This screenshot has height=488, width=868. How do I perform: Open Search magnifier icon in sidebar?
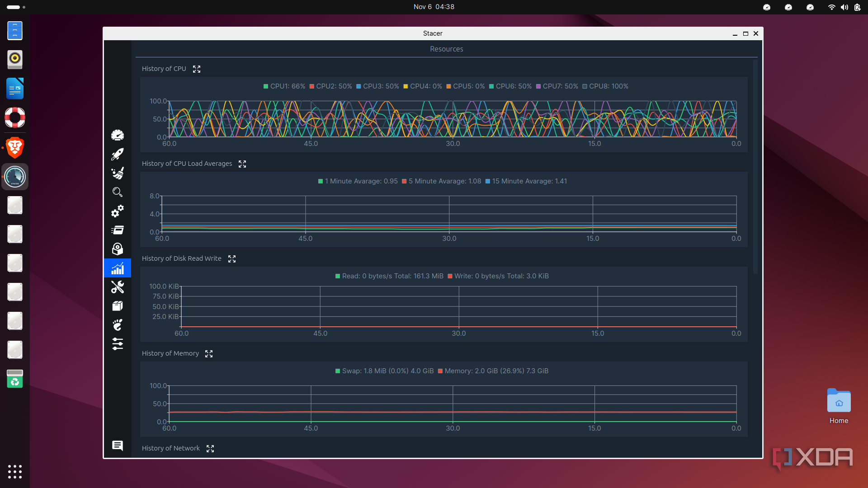click(x=118, y=192)
